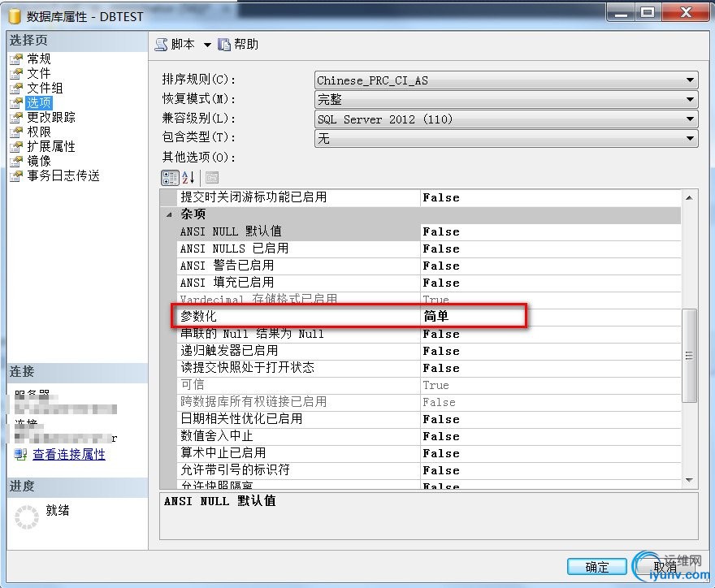Click the 简单 value of 参数化

click(x=436, y=317)
